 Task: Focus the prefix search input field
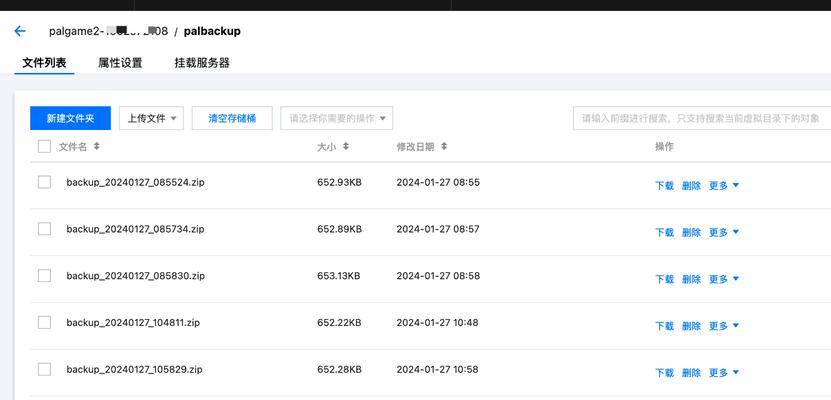702,118
